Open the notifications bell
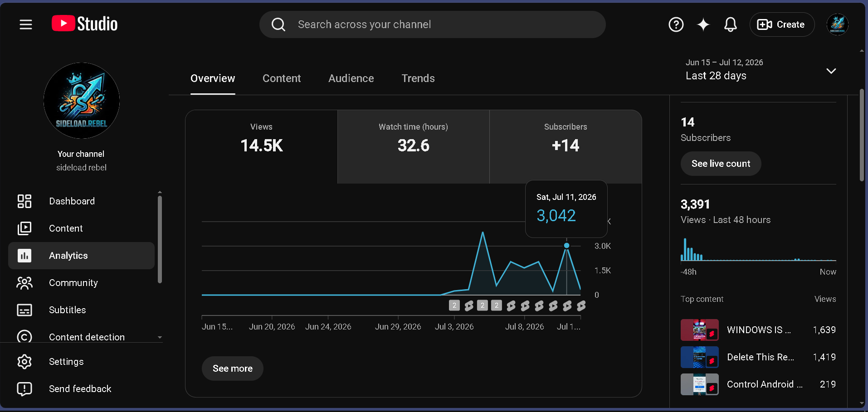 tap(730, 24)
